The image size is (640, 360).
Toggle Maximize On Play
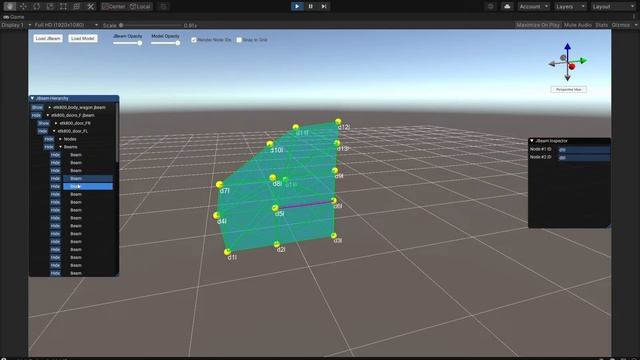538,25
